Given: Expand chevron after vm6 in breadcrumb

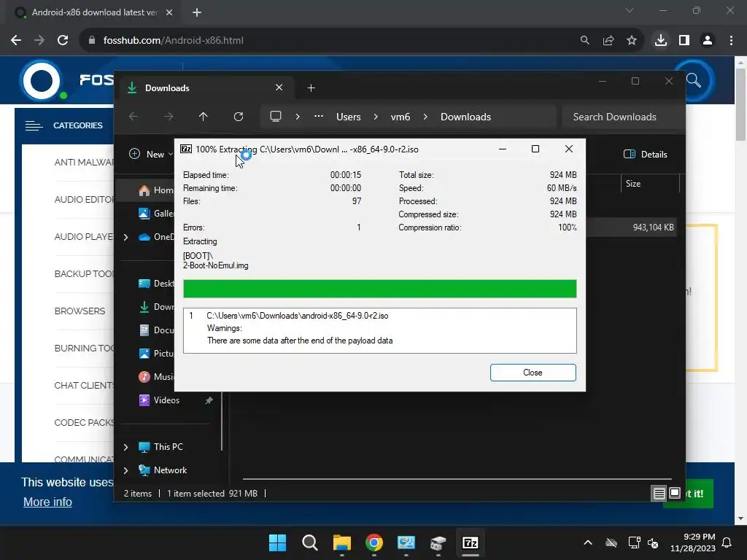Looking at the screenshot, I should click(425, 117).
